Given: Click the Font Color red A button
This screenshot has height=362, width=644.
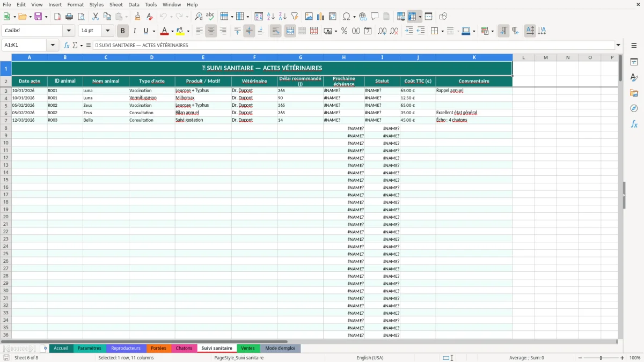Looking at the screenshot, I should click(165, 31).
